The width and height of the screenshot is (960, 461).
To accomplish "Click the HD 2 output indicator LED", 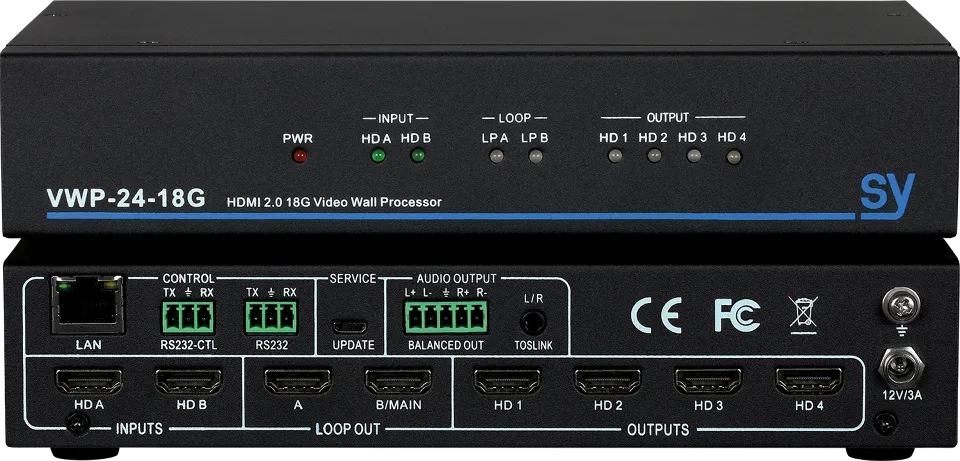I will point(654,156).
